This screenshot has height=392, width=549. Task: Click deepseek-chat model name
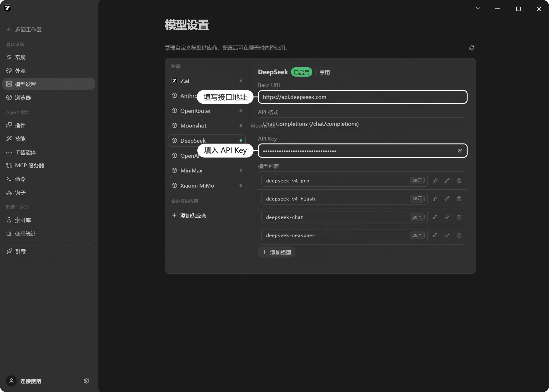pyautogui.click(x=285, y=217)
